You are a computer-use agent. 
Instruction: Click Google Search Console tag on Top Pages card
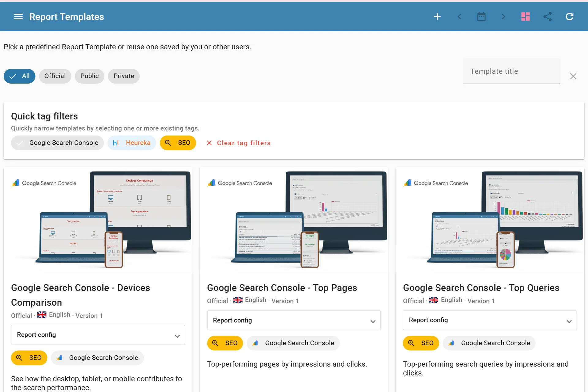pyautogui.click(x=293, y=343)
